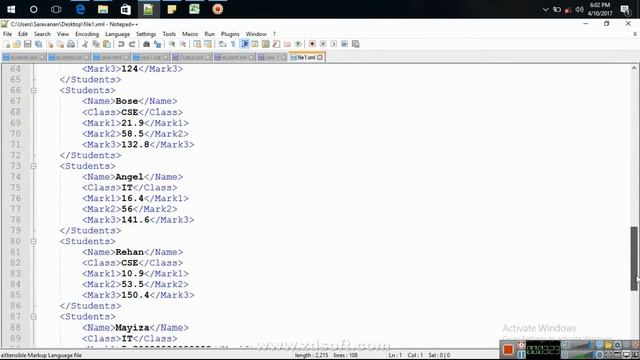Open the Encoding menu
Screen dimensions: 640x360
[x=87, y=34]
